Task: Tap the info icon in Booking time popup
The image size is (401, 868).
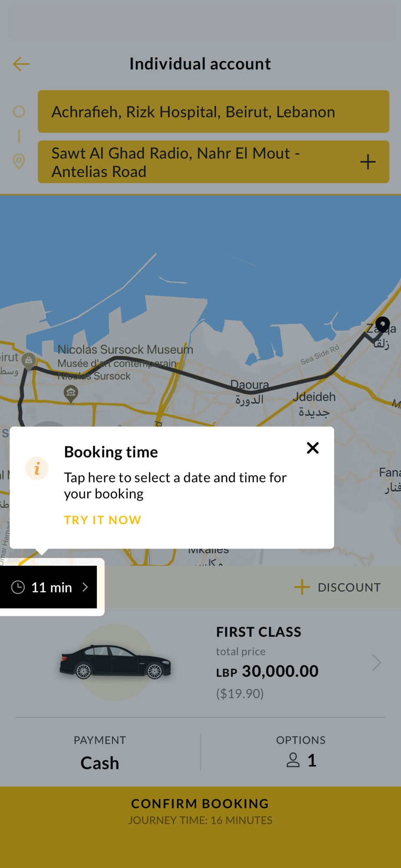Action: tap(37, 468)
